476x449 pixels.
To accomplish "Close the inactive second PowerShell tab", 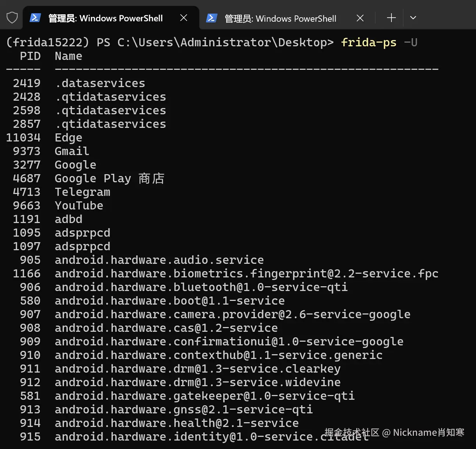I will click(360, 18).
